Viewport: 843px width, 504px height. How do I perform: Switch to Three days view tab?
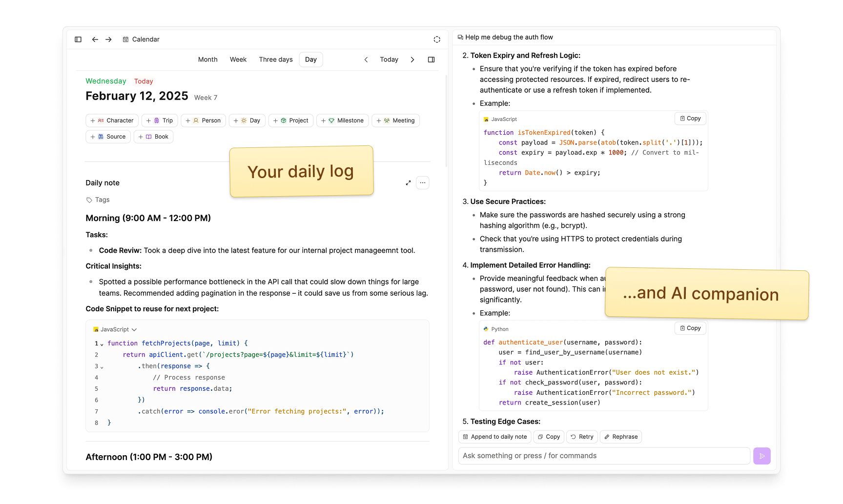(276, 60)
